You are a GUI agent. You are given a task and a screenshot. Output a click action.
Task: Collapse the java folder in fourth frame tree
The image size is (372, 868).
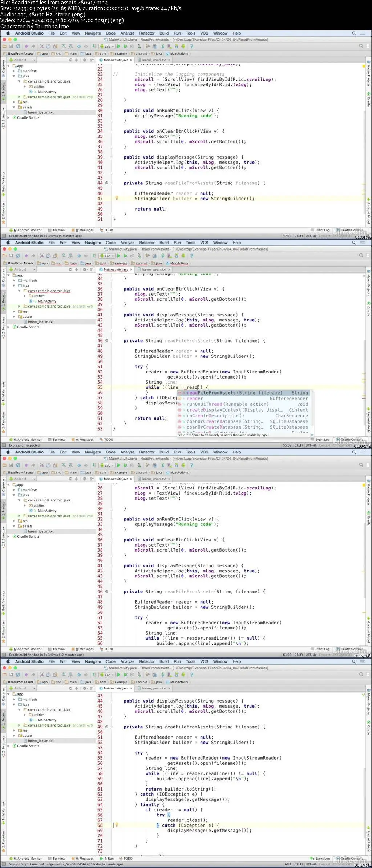point(14,704)
